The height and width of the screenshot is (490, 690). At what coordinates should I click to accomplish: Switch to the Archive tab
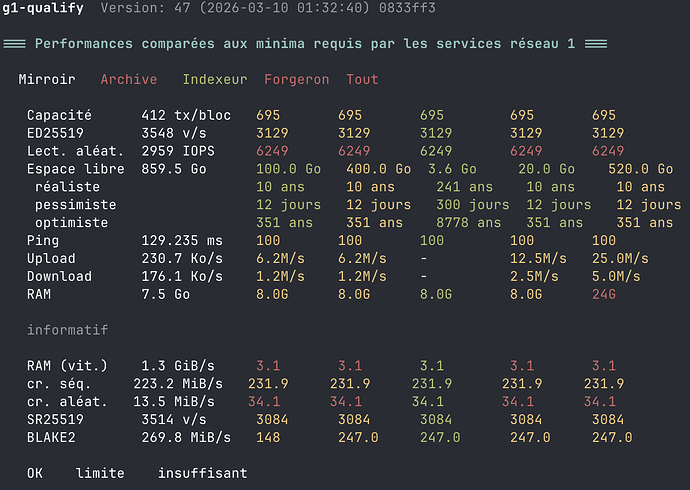[x=129, y=79]
